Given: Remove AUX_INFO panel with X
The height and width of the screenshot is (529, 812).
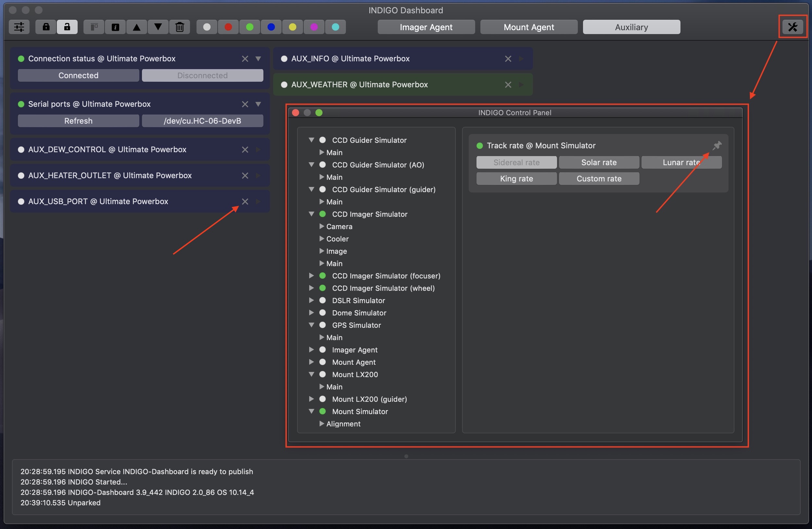Looking at the screenshot, I should click(508, 59).
